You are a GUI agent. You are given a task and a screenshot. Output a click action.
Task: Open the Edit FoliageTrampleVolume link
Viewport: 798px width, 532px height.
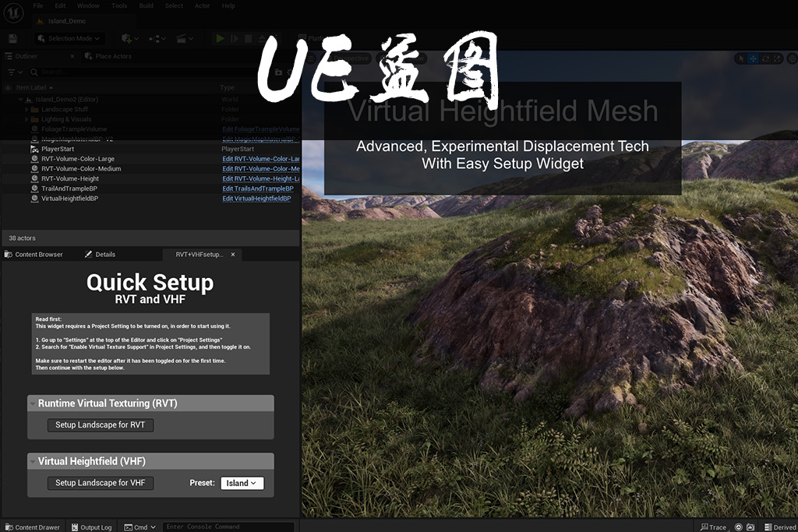261,129
